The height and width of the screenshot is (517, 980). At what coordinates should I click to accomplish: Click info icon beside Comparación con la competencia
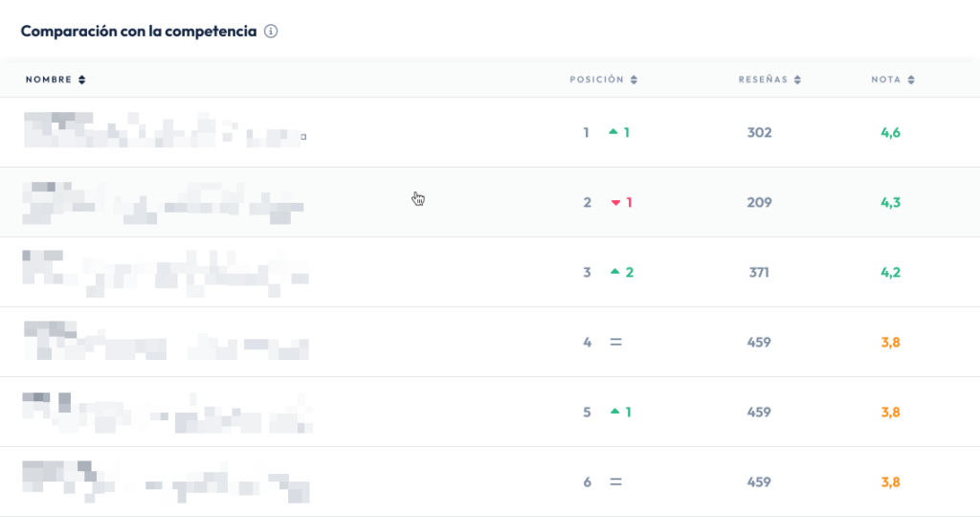point(271,32)
